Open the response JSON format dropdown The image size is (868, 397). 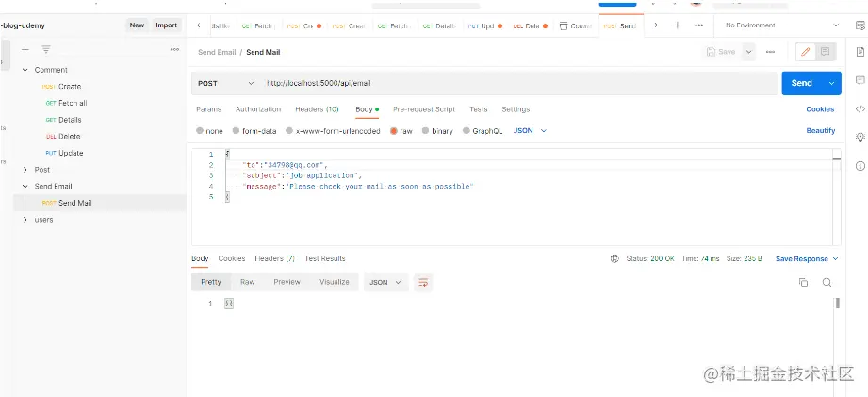[x=385, y=282]
